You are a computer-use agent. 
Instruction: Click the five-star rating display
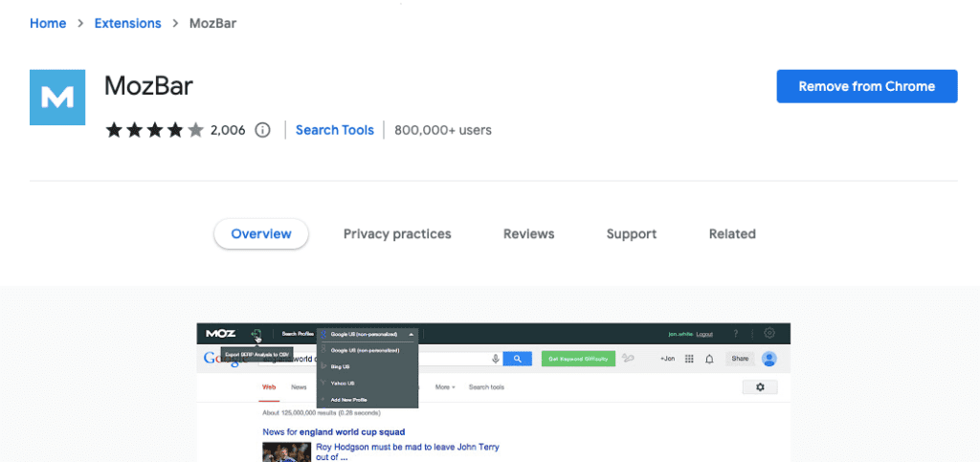click(155, 130)
